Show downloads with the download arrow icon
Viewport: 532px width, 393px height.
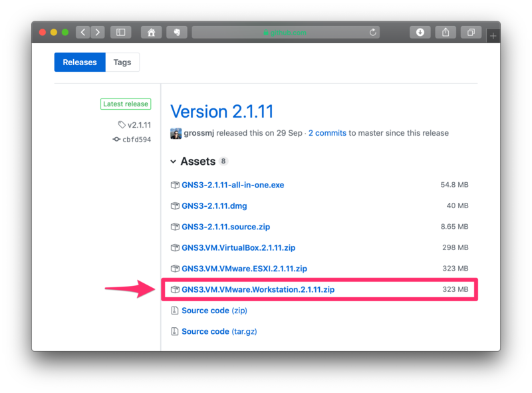click(x=420, y=32)
